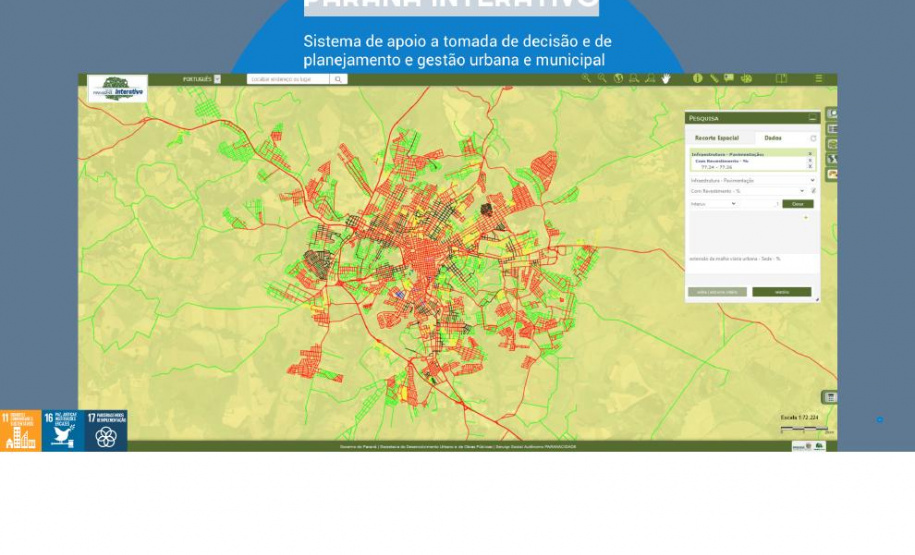Click the globe full extent icon
The image size is (915, 555).
618,78
